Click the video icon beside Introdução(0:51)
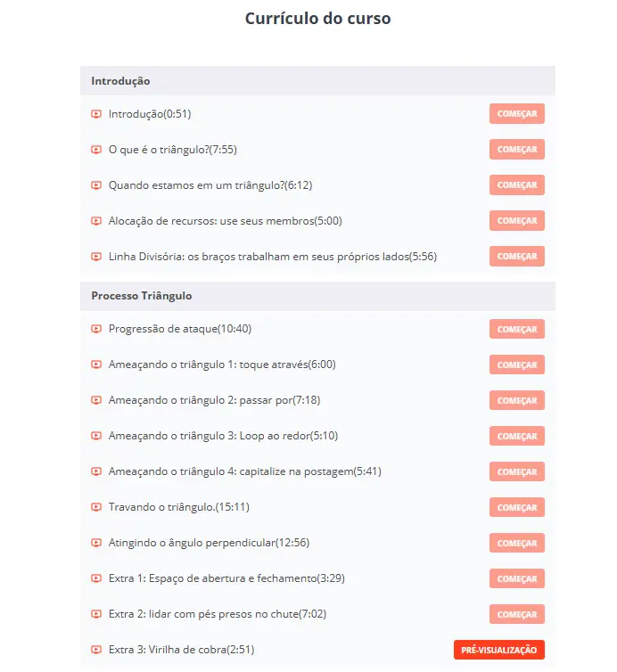 tap(96, 114)
